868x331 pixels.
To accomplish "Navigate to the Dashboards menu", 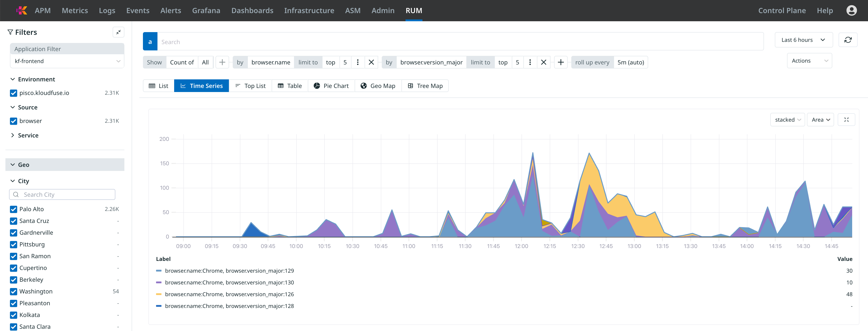I will [252, 10].
